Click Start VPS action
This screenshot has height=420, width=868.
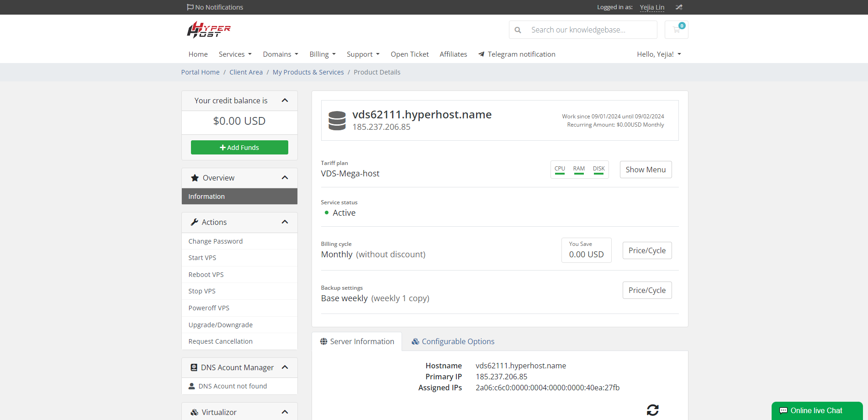click(x=239, y=258)
